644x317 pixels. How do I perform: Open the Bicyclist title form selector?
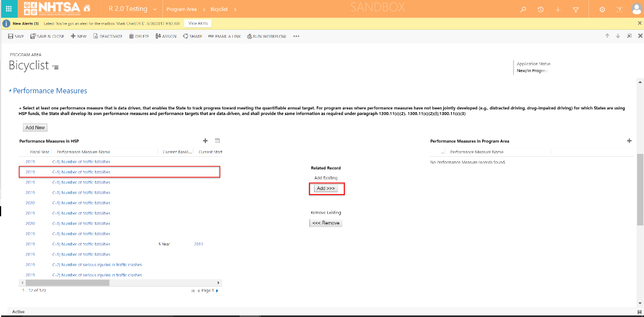(x=56, y=66)
